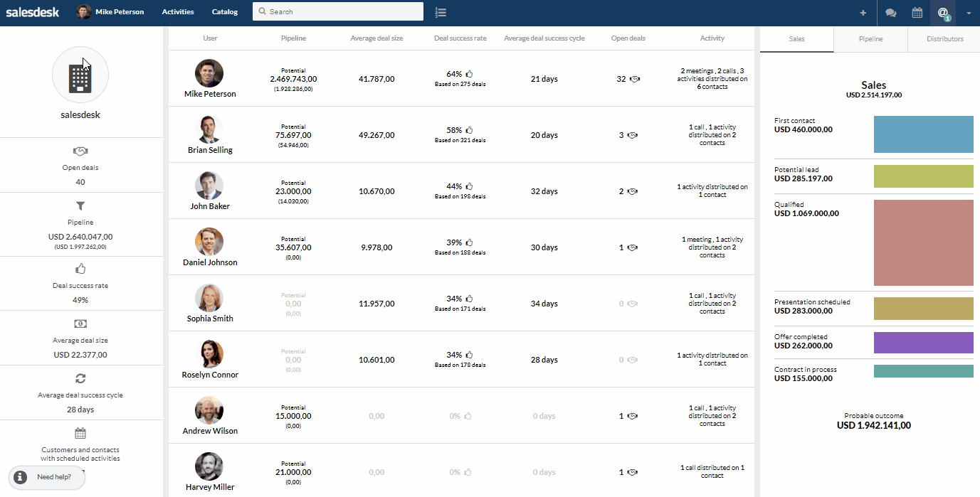
Task: Switch to the Pipeline tab in right panel
Action: coord(870,39)
